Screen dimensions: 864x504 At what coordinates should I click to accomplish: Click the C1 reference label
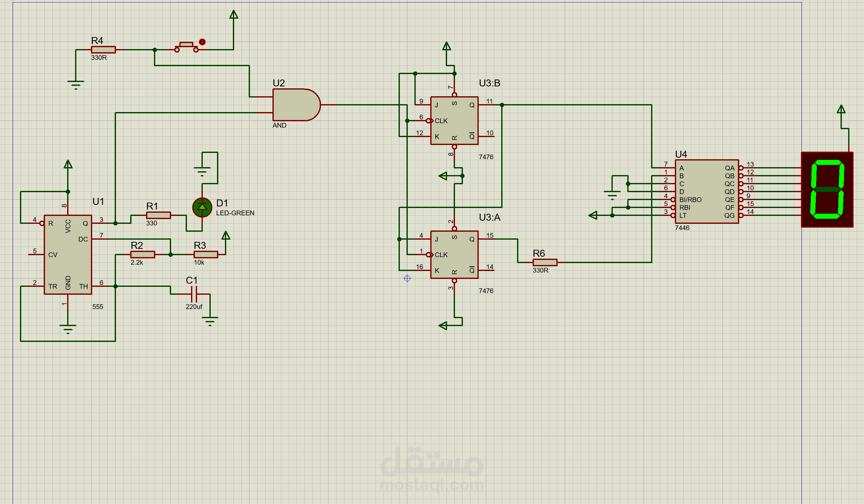[x=192, y=280]
